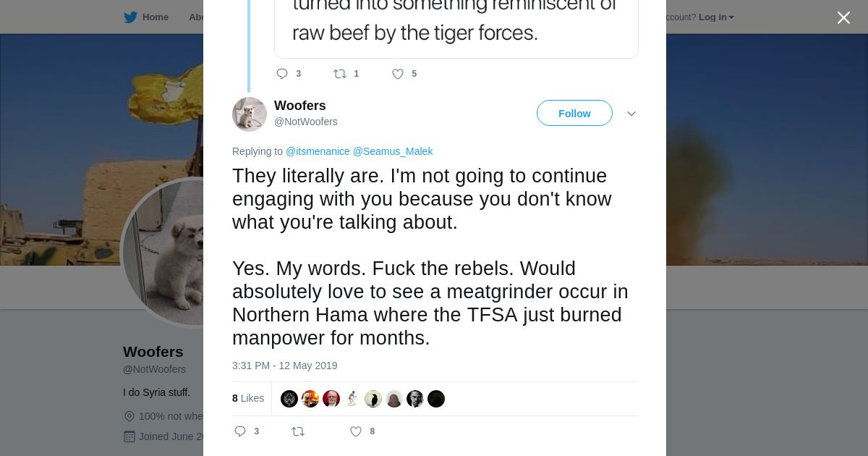Image resolution: width=868 pixels, height=456 pixels.
Task: Open the last liker's dark avatar
Action: [x=436, y=399]
